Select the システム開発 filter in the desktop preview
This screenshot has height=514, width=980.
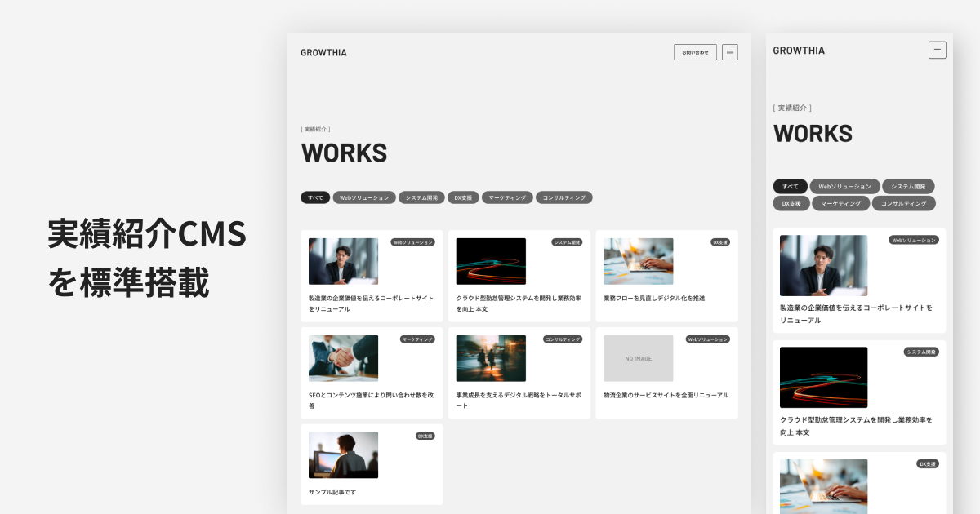[x=422, y=197]
